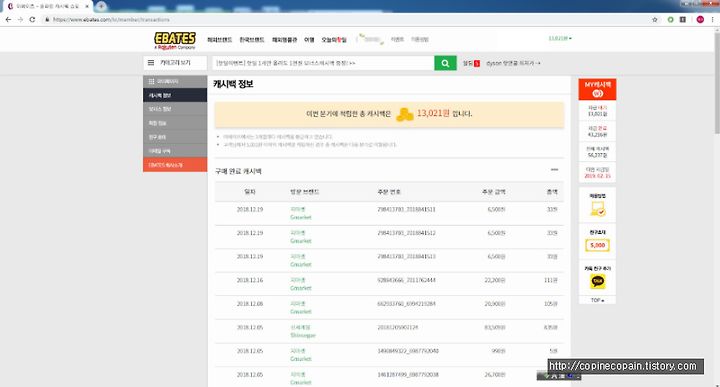Screen dimensions: 720x387
Task: Click the grid icon beside 마이페이지
Action: tap(151, 81)
